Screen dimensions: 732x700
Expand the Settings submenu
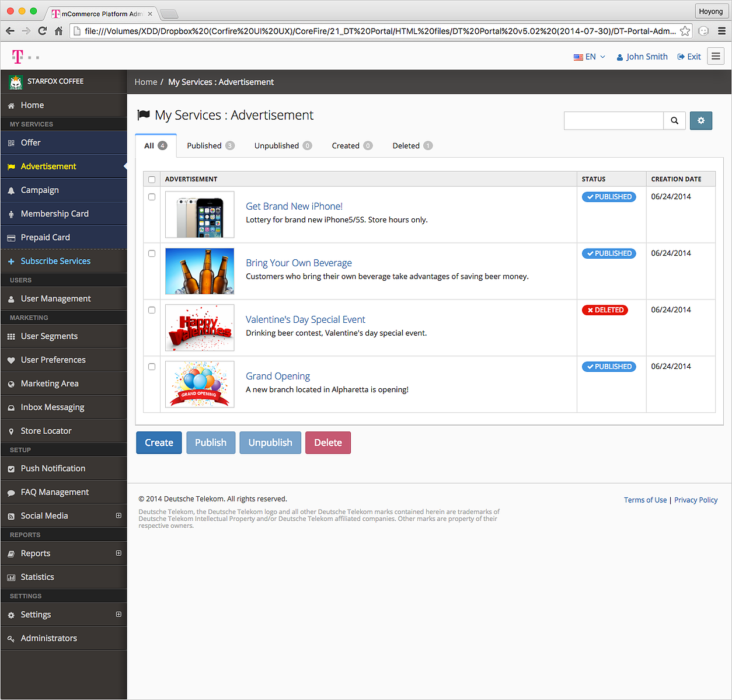(x=118, y=614)
